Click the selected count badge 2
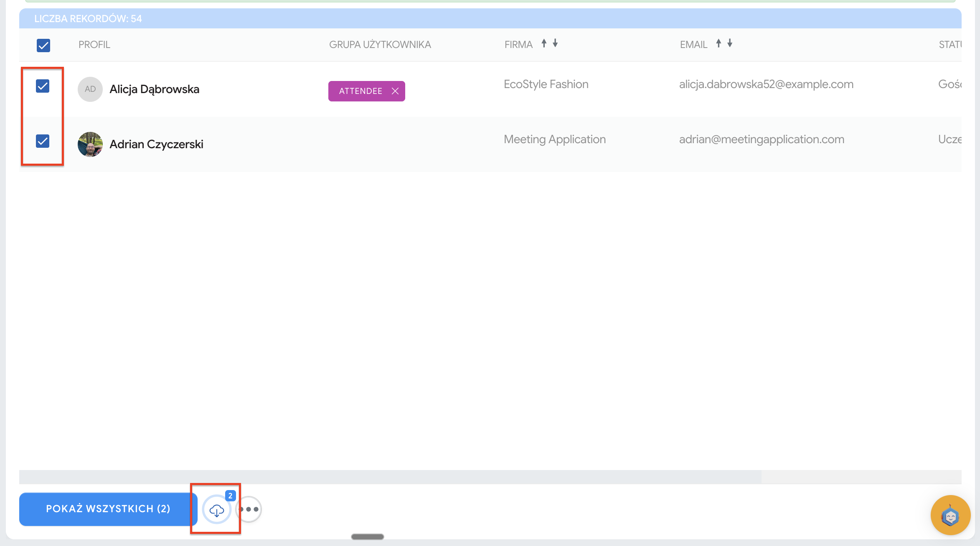The image size is (980, 546). [x=230, y=496]
